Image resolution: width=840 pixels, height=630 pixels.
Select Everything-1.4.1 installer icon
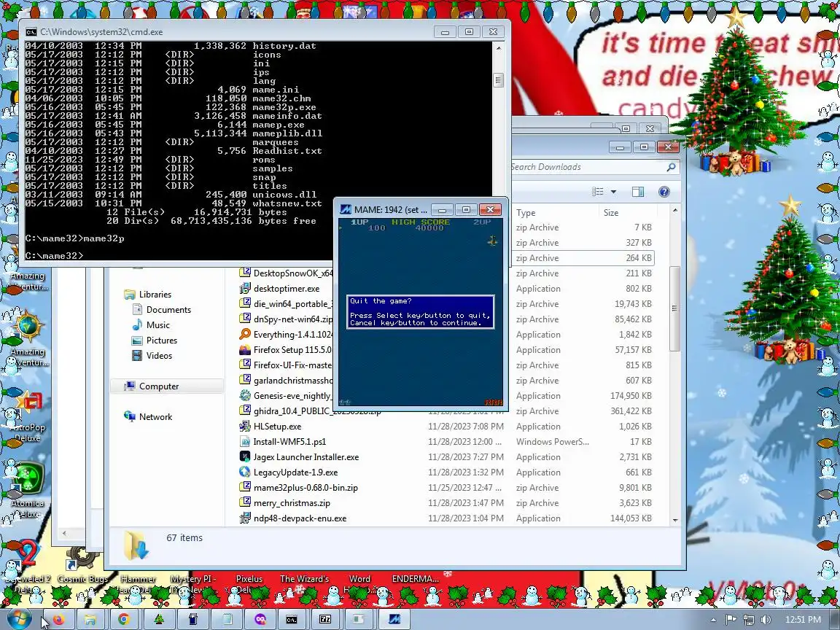point(245,334)
